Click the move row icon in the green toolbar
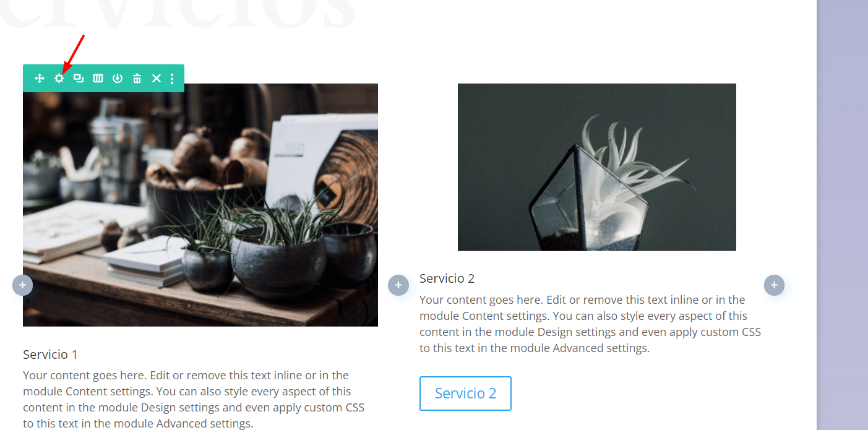The height and width of the screenshot is (430, 868). coord(39,79)
